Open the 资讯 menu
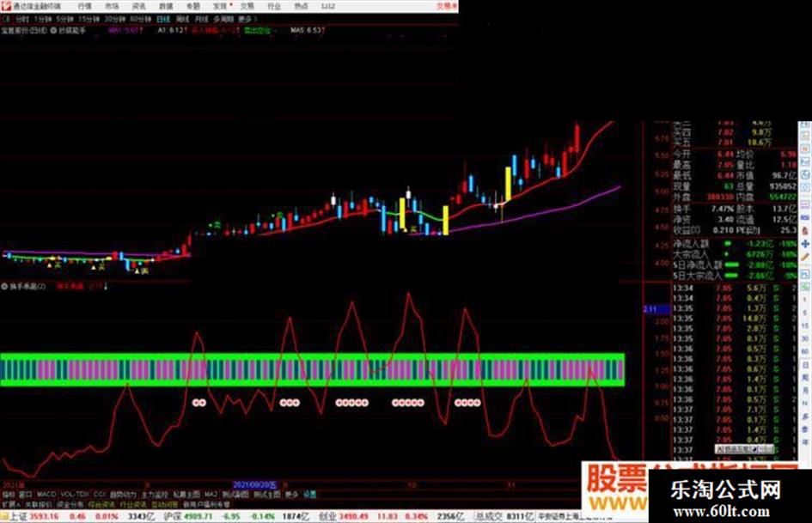This screenshot has width=812, height=523. click(139, 6)
